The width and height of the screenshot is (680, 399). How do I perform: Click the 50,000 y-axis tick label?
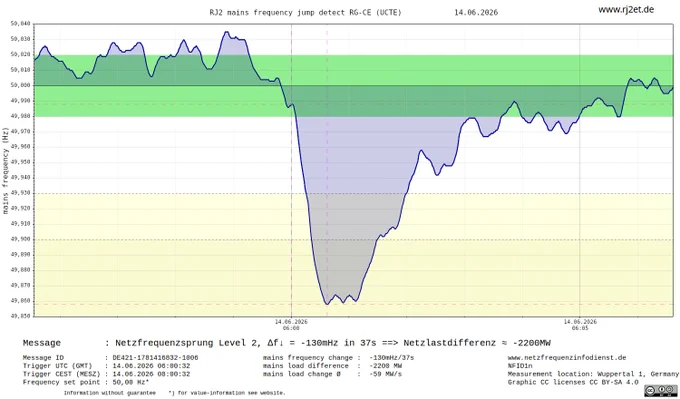21,85
